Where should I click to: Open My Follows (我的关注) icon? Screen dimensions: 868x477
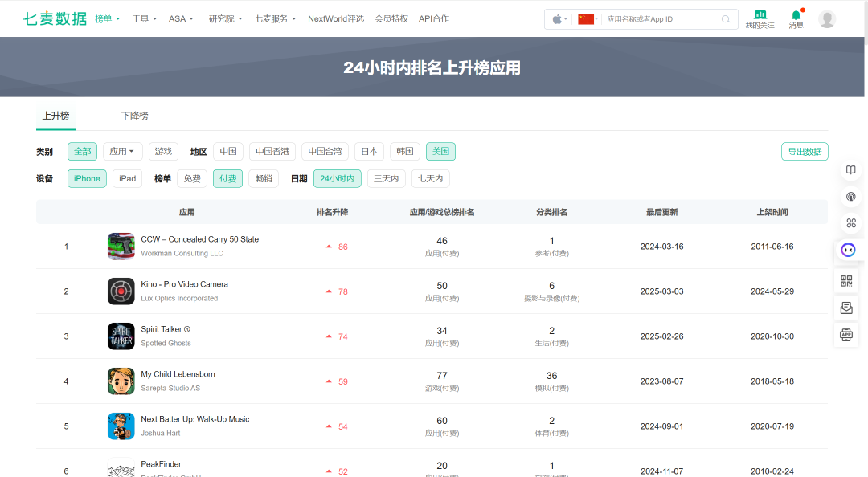click(x=759, y=18)
